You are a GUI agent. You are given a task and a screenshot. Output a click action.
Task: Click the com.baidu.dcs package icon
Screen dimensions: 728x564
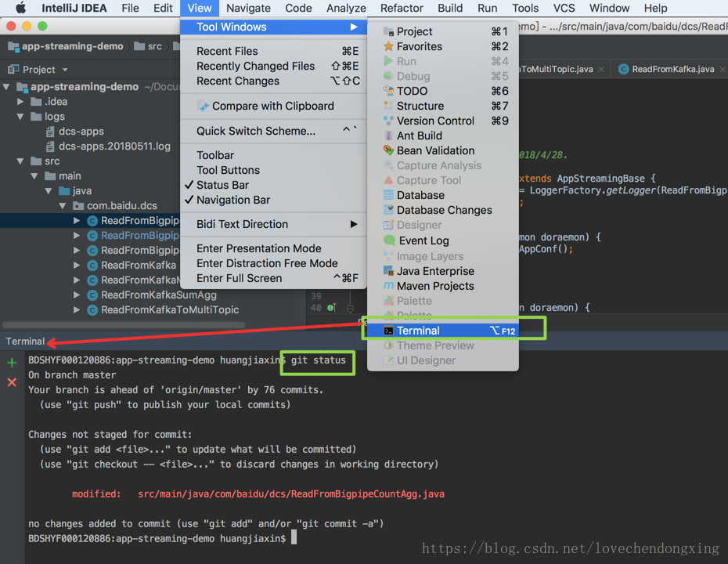tap(78, 206)
